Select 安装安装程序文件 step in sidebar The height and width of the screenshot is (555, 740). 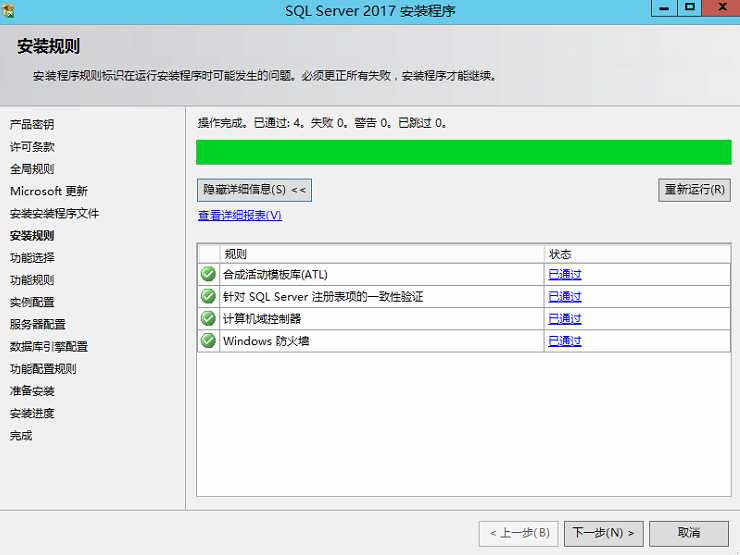click(x=54, y=213)
